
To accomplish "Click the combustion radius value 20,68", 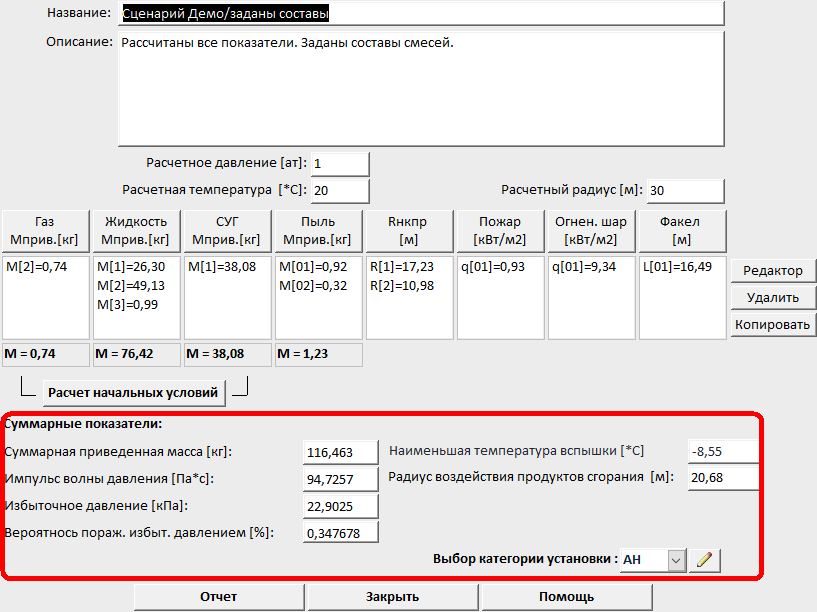I will (723, 478).
